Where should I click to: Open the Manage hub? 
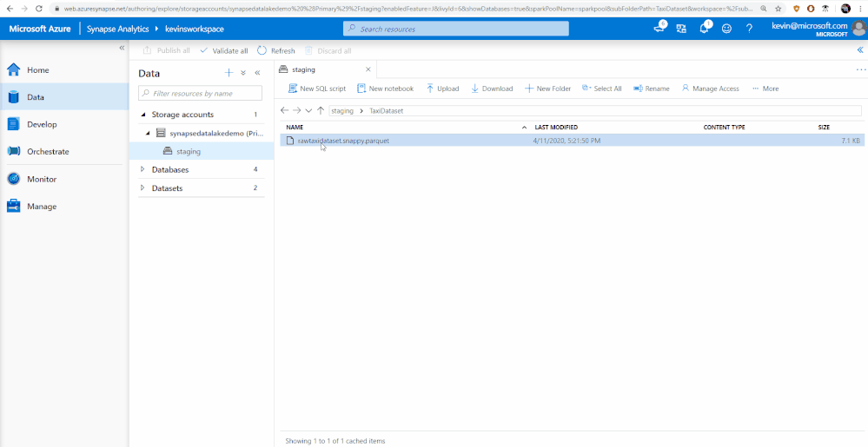coord(64,207)
